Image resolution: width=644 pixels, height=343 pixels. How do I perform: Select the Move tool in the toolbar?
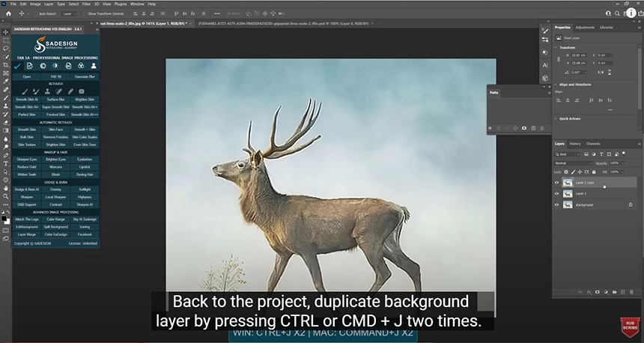pyautogui.click(x=6, y=31)
